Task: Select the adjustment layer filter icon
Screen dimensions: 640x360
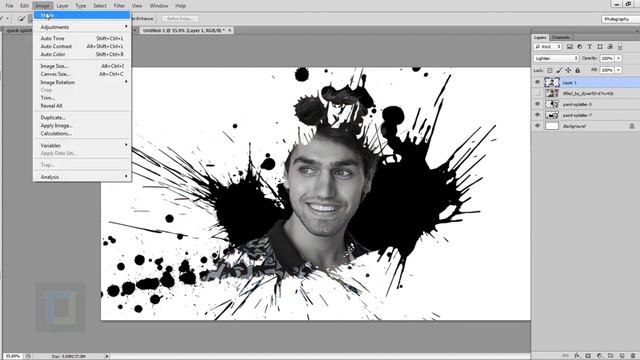Action: point(580,47)
